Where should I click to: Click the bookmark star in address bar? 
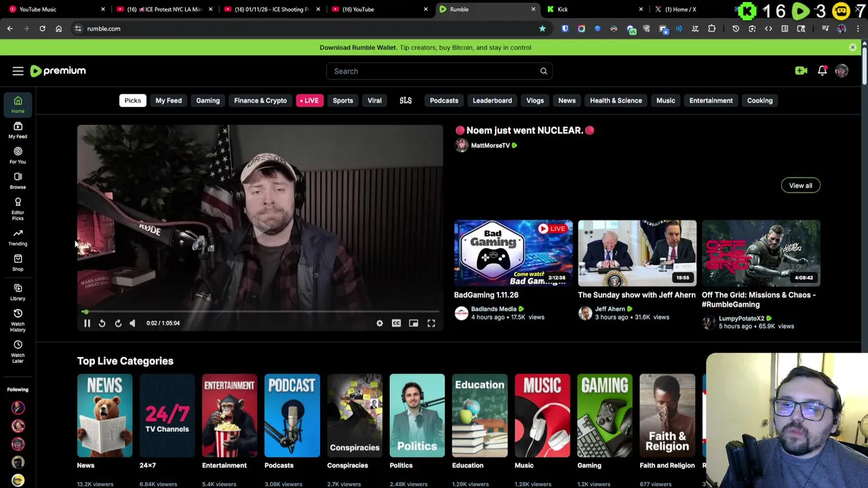[542, 28]
